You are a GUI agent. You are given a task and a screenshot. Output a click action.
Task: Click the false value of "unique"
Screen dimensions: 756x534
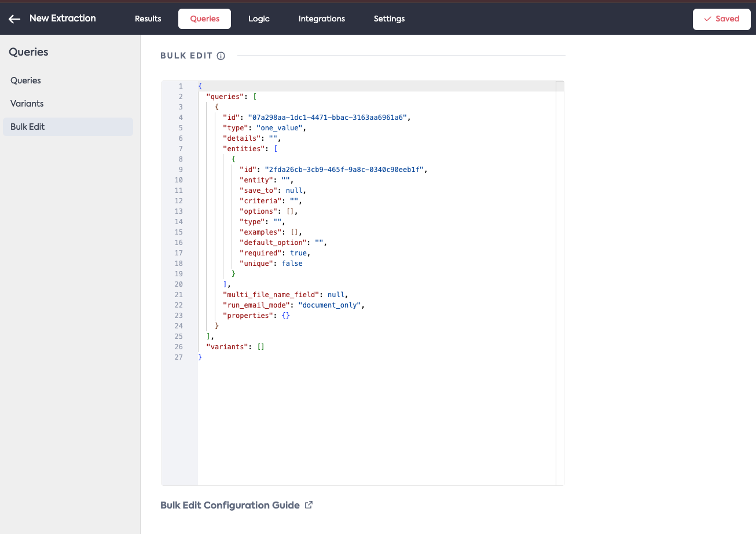(292, 264)
